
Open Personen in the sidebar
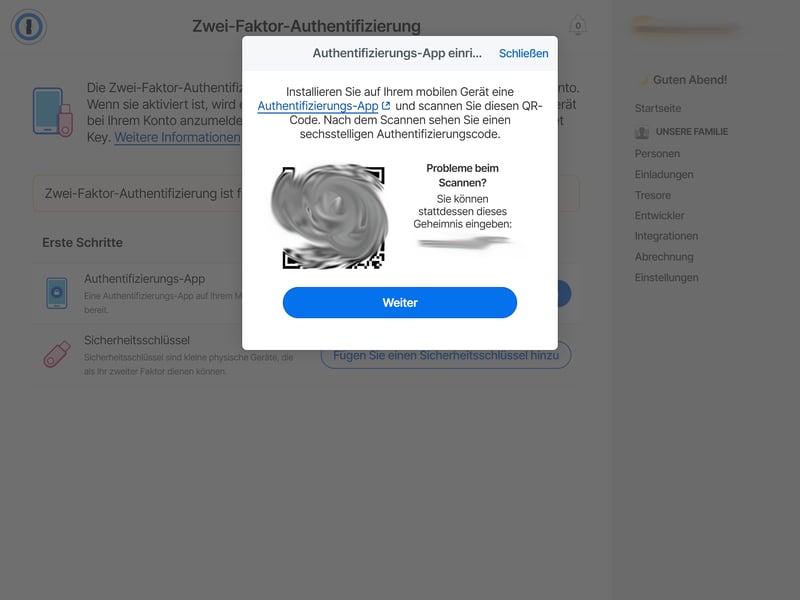[657, 154]
